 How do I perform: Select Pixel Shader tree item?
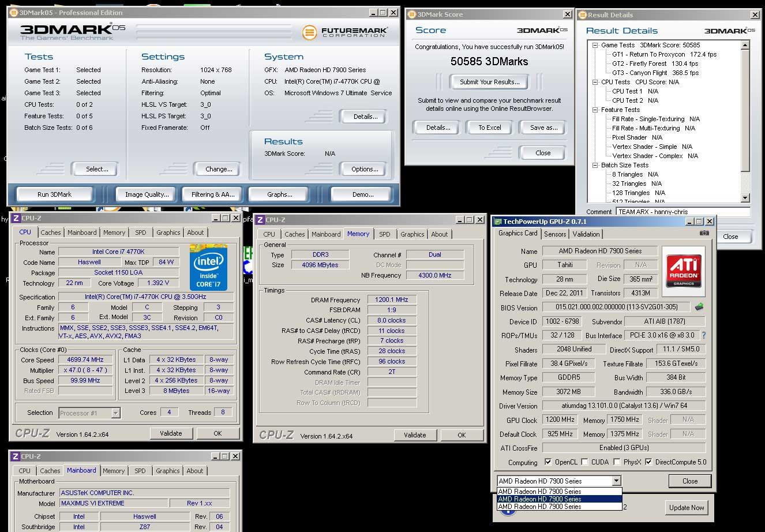tap(637, 137)
